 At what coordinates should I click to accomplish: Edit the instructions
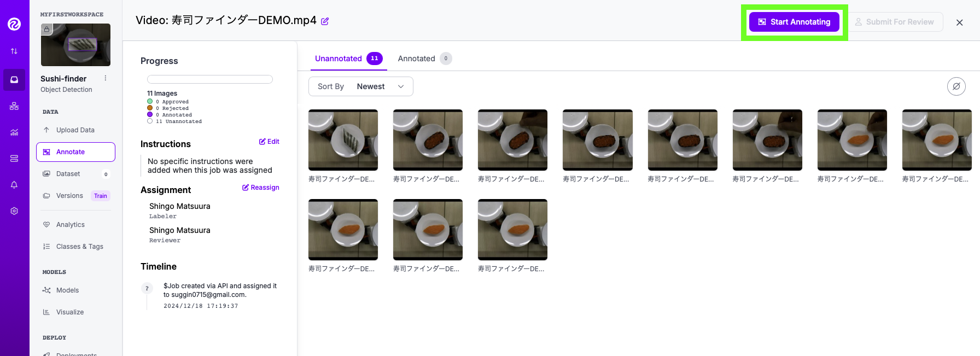coord(269,142)
